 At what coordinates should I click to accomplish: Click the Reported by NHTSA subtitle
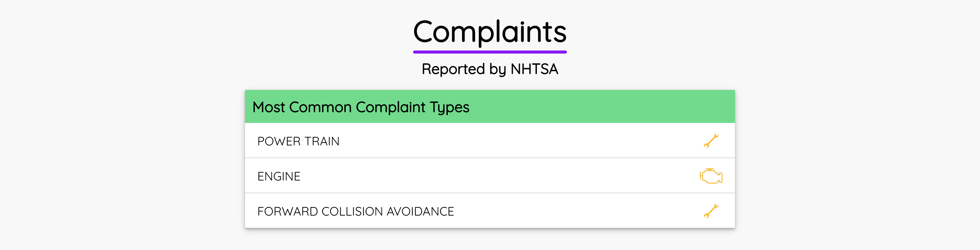coord(490,69)
